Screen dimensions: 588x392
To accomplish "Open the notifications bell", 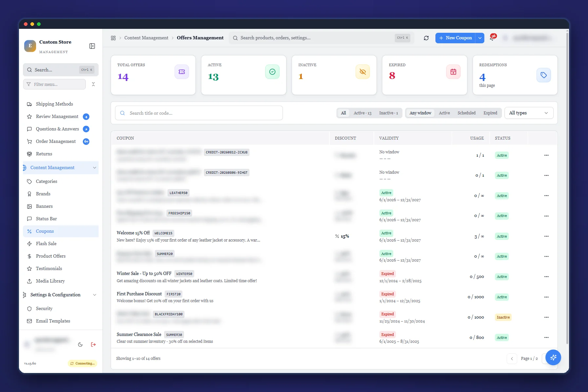I will [492, 38].
